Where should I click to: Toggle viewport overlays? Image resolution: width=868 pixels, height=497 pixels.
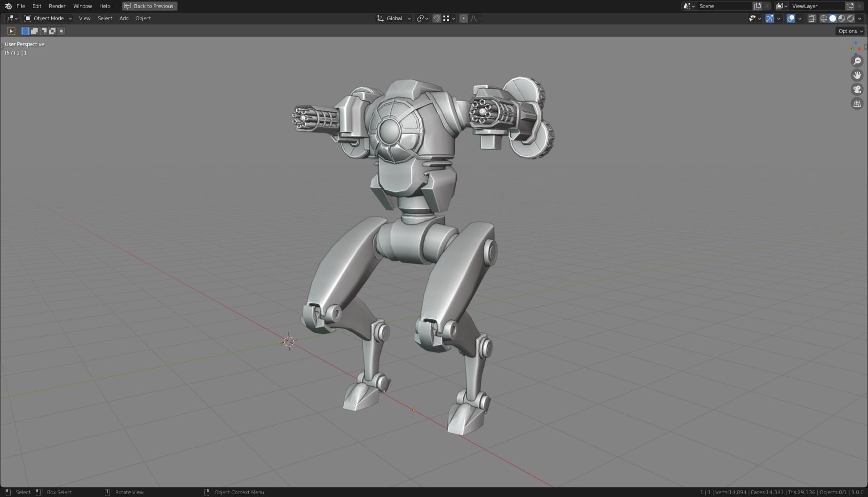pos(791,18)
